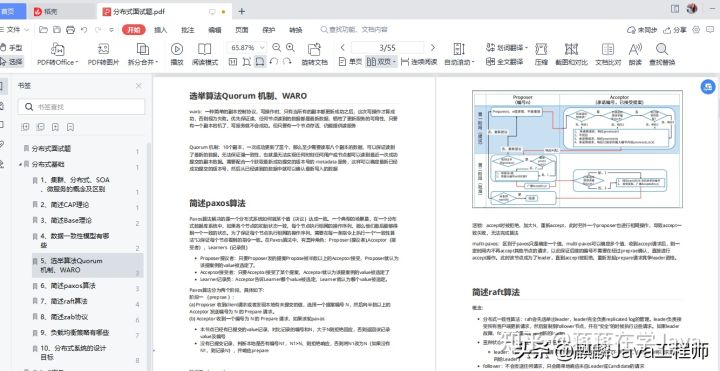Open the 开始 ribbon tab

(x=134, y=30)
